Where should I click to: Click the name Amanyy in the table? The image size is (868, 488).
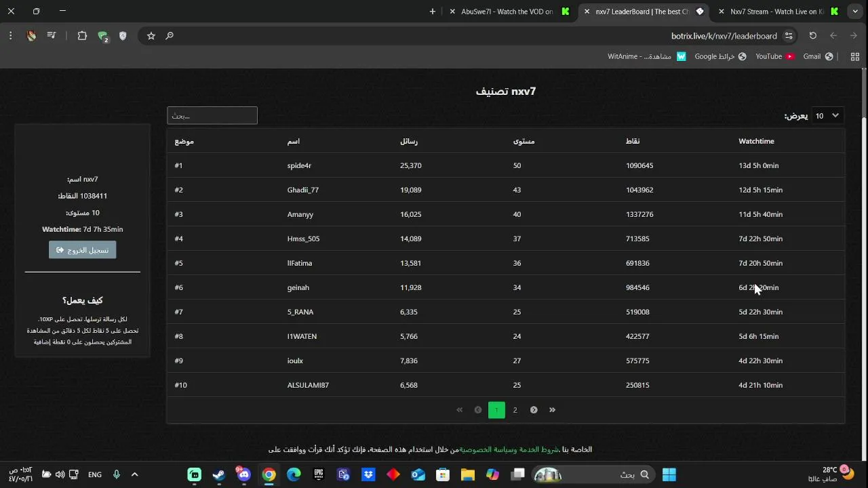coord(300,214)
